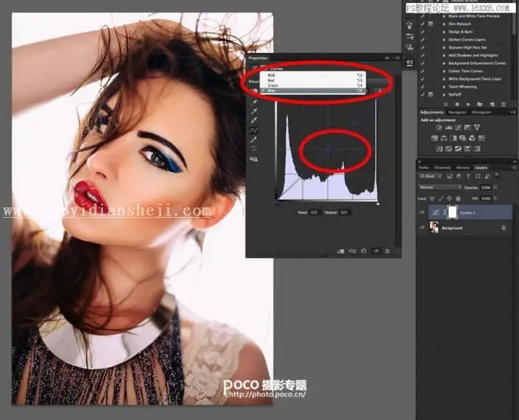Toggle checkmark for Darken Curves Layers action
The image size is (519, 420).
(x=423, y=40)
